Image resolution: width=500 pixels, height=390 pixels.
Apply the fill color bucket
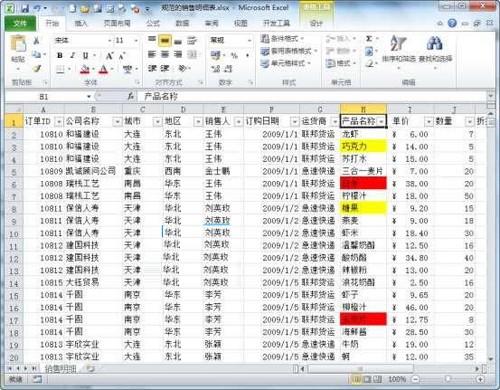coord(85,69)
